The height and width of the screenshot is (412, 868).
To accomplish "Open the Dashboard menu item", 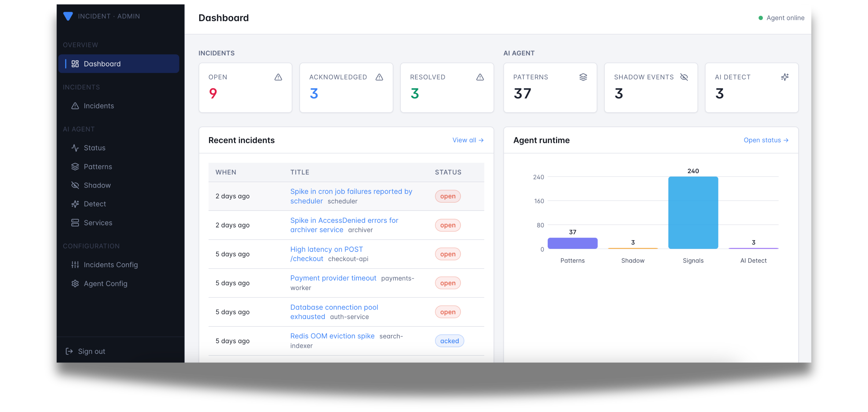I will click(119, 64).
